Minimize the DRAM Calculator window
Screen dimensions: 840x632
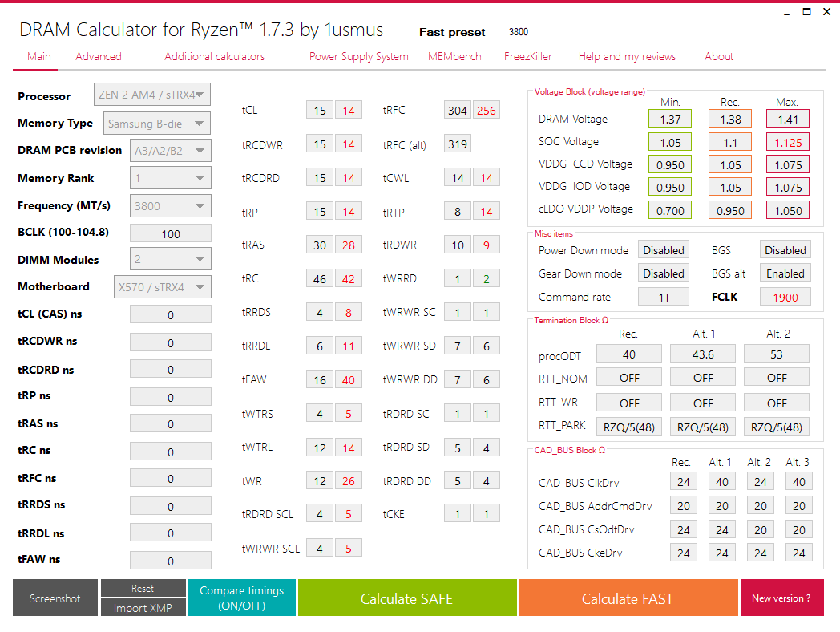(786, 12)
